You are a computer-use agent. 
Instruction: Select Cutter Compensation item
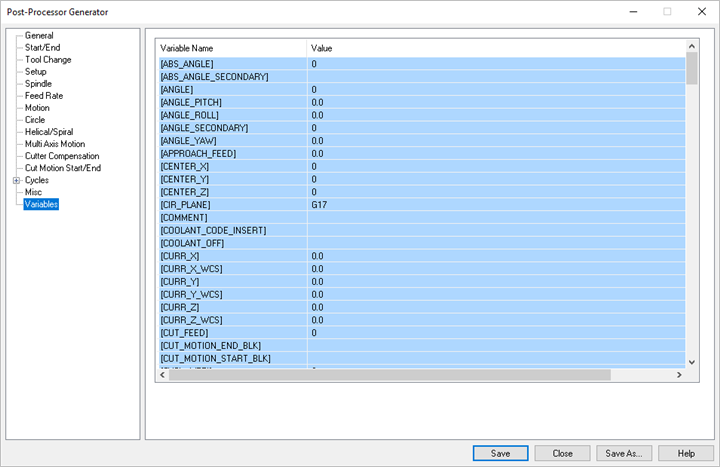point(62,156)
